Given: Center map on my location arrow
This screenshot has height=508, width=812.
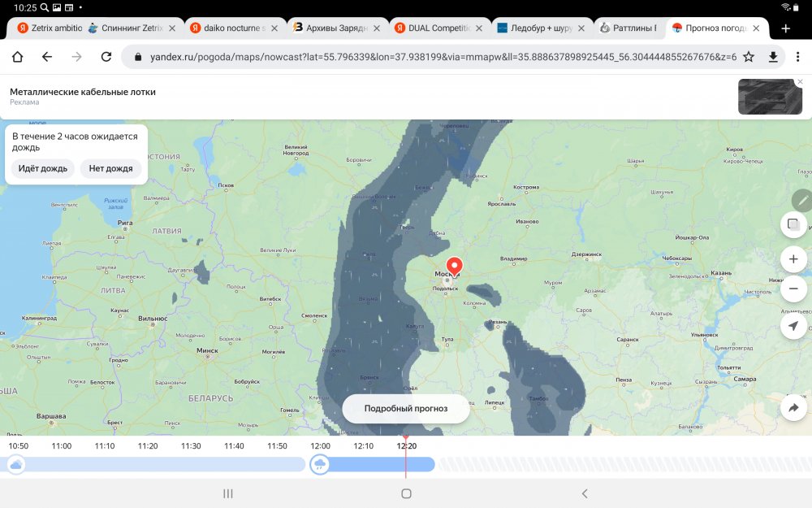Looking at the screenshot, I should (x=793, y=326).
